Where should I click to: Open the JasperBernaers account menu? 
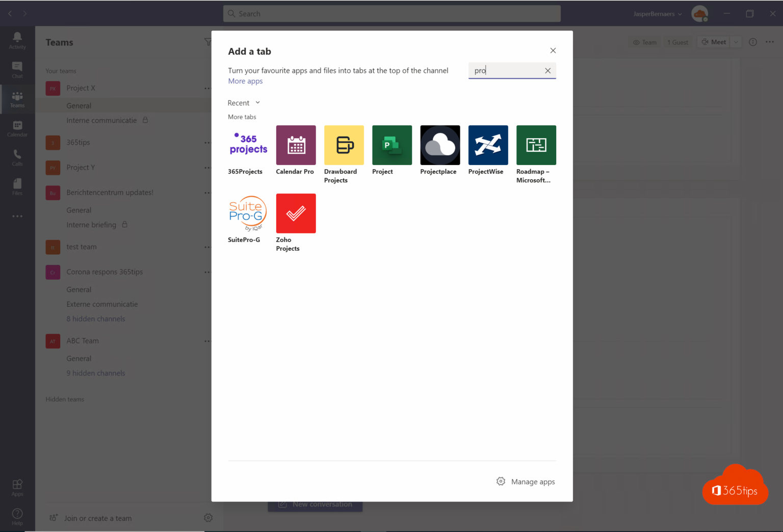657,14
